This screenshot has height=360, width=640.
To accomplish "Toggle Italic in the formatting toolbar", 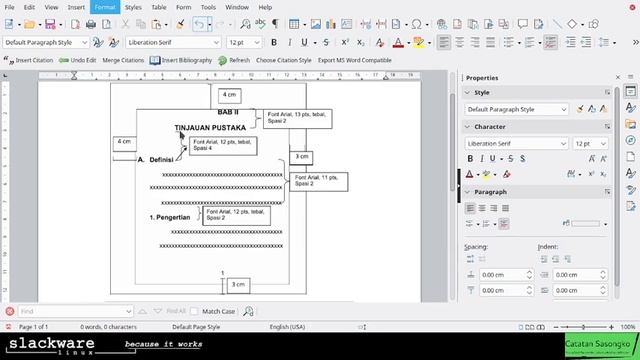I will pyautogui.click(x=289, y=42).
